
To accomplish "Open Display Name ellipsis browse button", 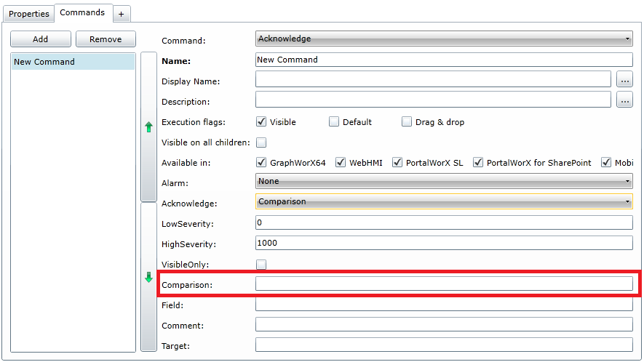I will [624, 80].
